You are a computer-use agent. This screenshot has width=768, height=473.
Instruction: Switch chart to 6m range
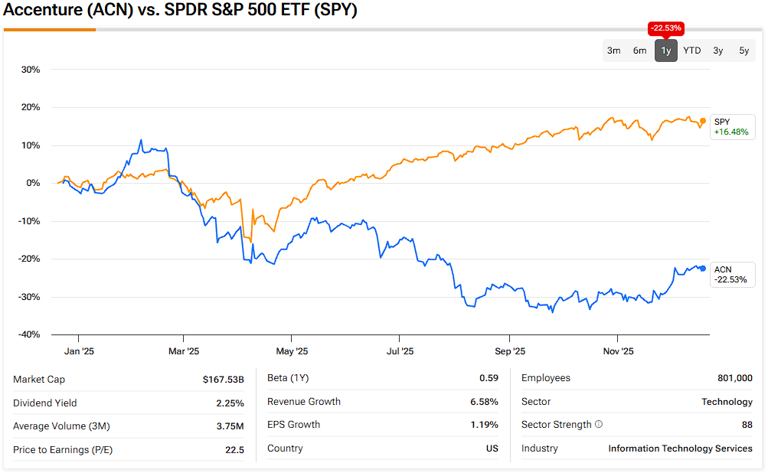pos(640,50)
